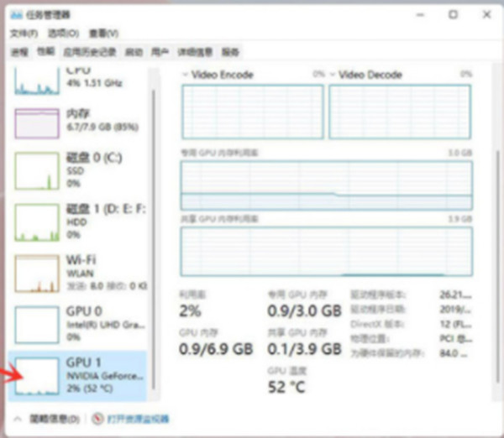Click the 0.1/3.9 GB shared memory value
The height and width of the screenshot is (438, 504).
pos(304,349)
